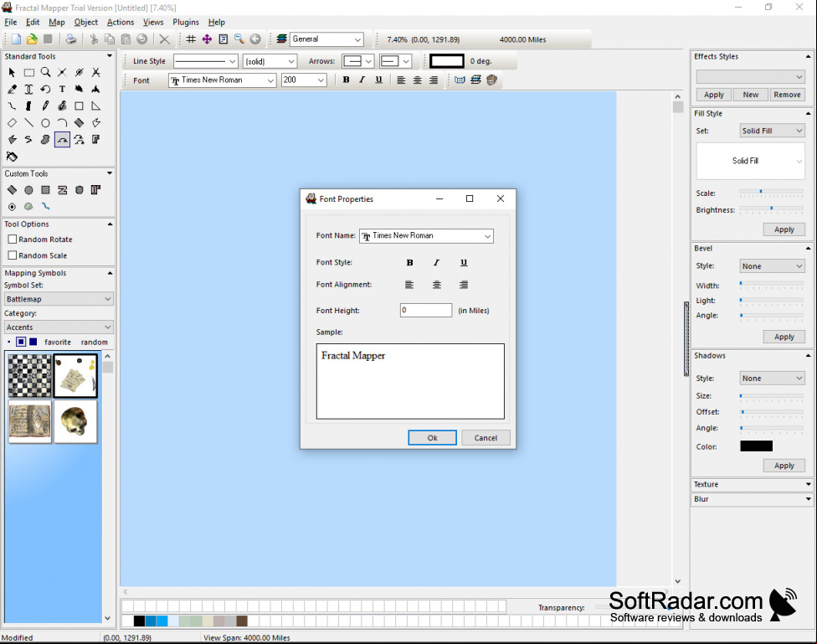Open Font Name dropdown in dialog

coord(488,236)
